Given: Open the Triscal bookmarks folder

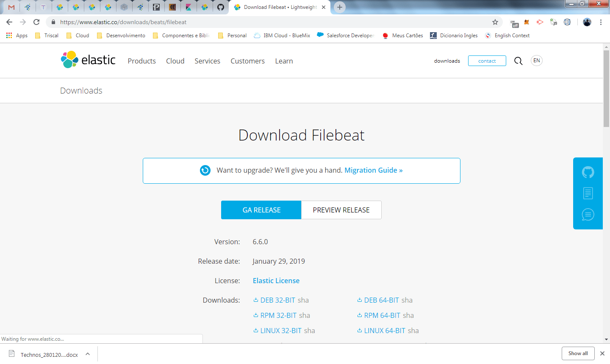Looking at the screenshot, I should 47,36.
